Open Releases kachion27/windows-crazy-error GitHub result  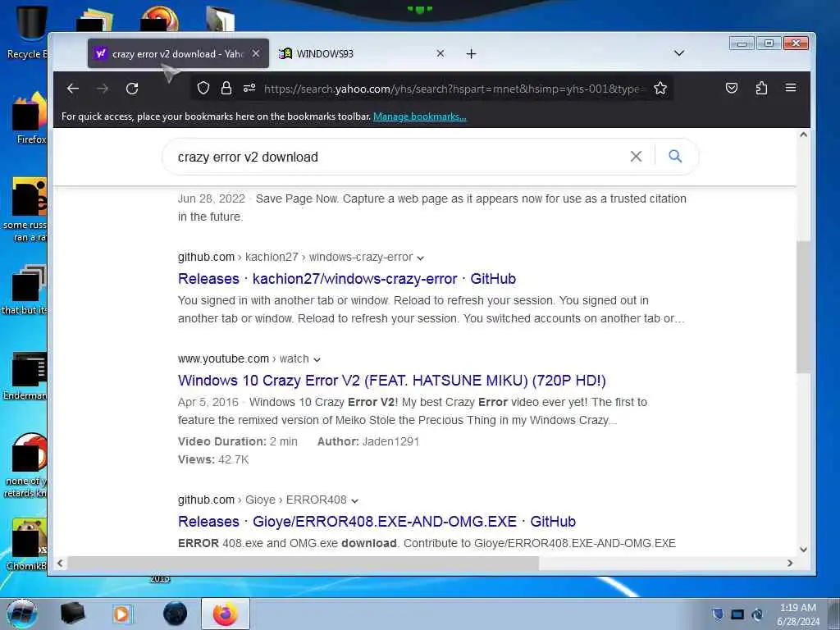[347, 279]
